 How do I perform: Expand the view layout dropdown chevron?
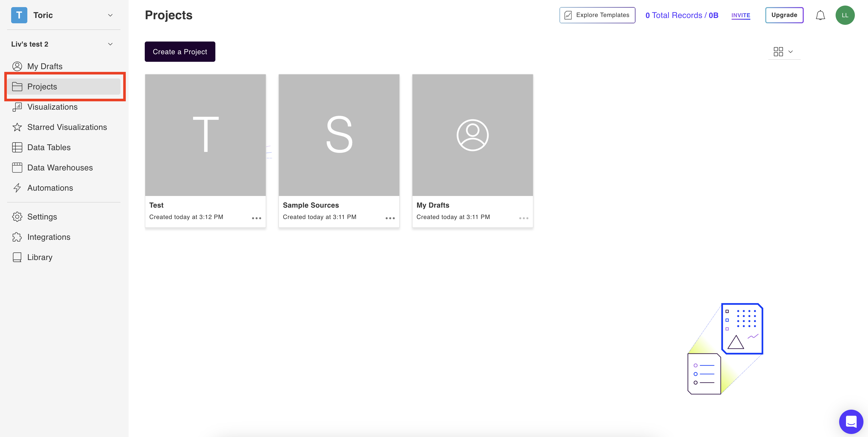point(791,52)
